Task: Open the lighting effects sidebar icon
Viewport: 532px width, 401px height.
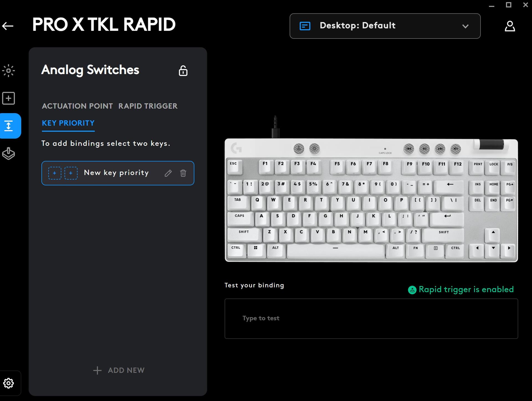Action: point(9,71)
